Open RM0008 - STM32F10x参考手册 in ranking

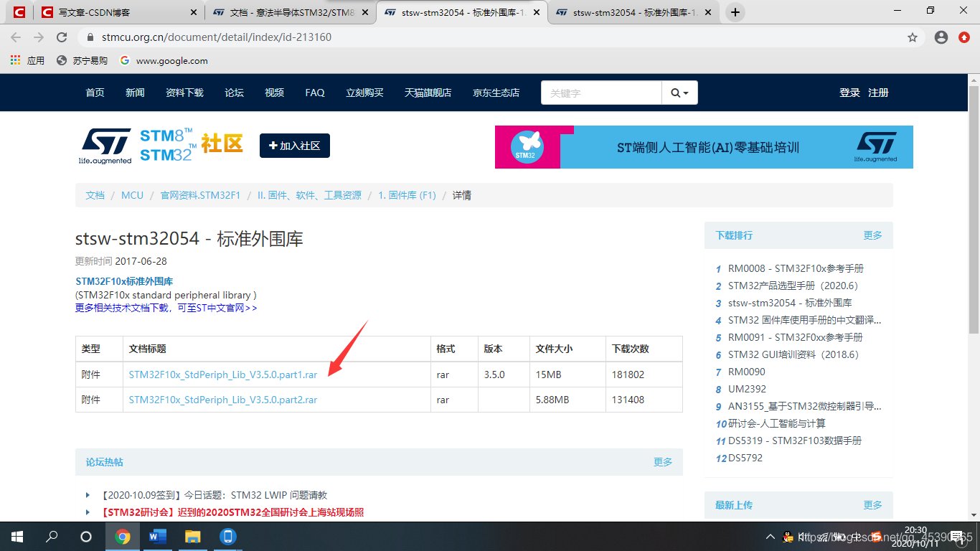796,268
